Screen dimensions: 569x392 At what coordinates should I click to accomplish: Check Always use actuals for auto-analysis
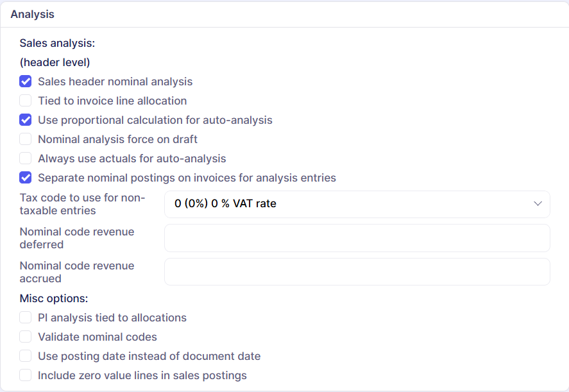[x=26, y=158]
